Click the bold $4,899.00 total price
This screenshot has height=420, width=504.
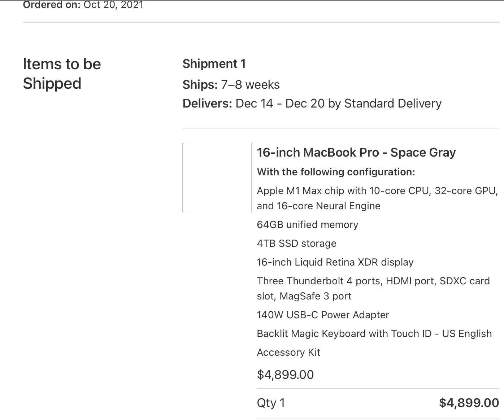point(469,403)
